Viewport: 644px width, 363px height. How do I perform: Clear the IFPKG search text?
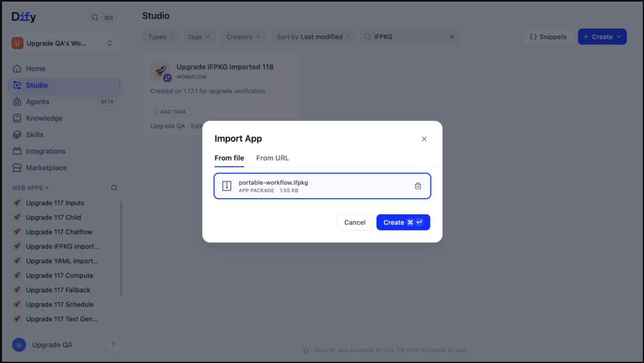452,37
